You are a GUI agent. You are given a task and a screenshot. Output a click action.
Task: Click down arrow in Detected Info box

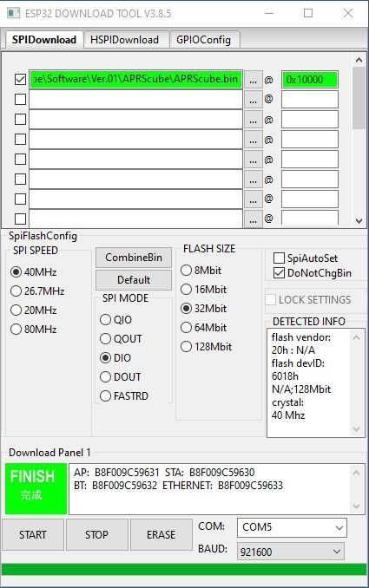pos(356,429)
